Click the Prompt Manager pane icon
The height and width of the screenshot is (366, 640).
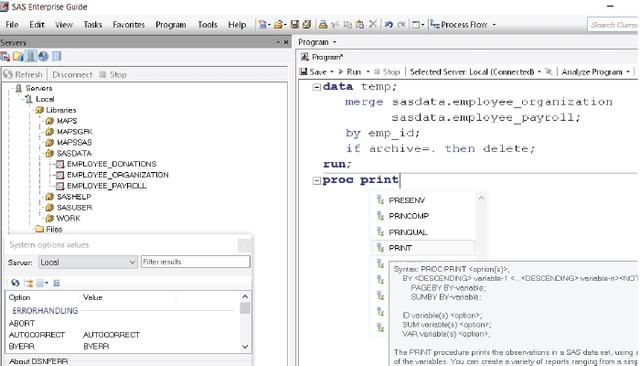click(57, 56)
